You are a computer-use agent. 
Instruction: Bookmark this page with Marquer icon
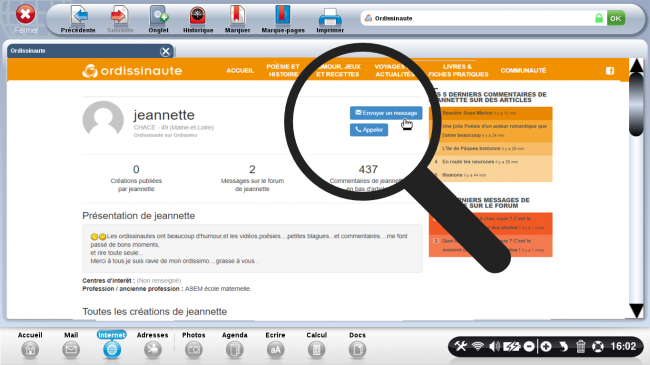pos(237,16)
